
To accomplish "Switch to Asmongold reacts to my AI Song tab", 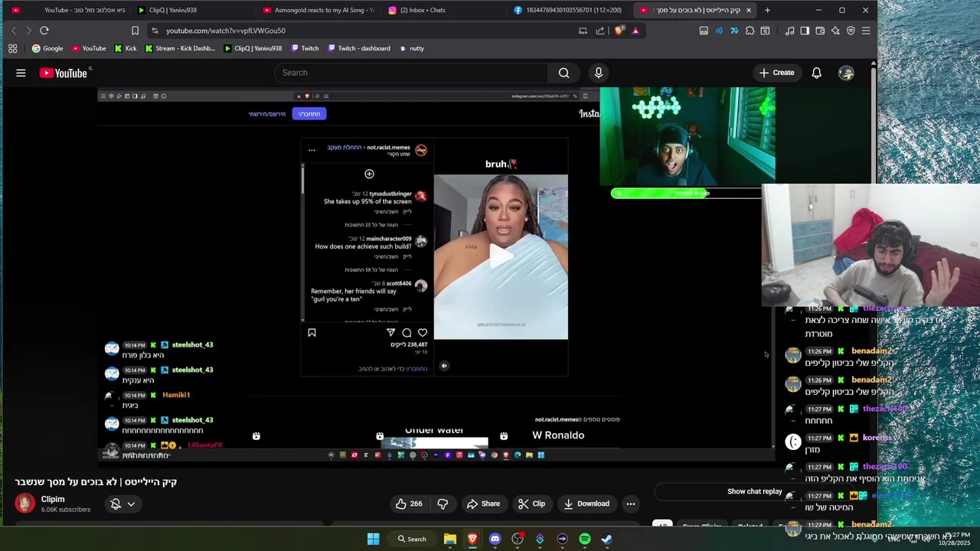I will pos(318,10).
